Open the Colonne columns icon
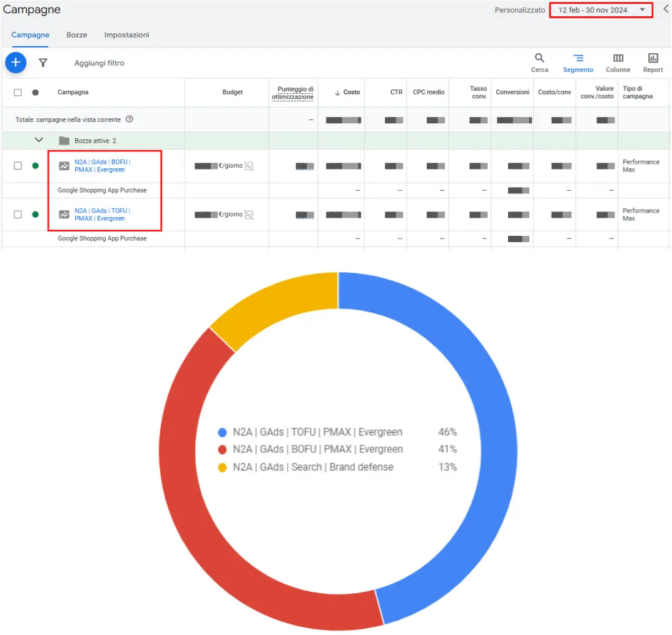The height and width of the screenshot is (635, 672). (618, 58)
